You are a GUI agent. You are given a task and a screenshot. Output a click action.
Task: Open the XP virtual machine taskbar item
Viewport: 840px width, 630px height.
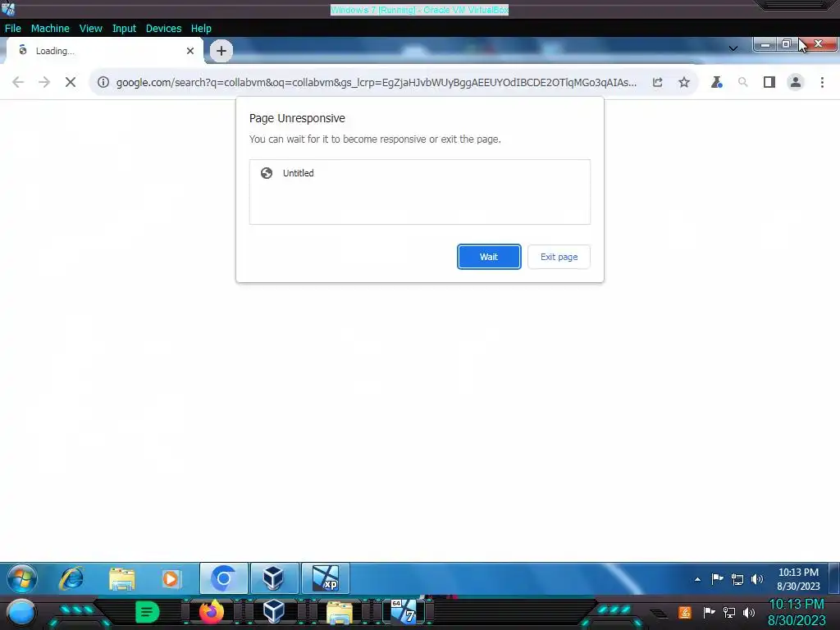coord(325,578)
